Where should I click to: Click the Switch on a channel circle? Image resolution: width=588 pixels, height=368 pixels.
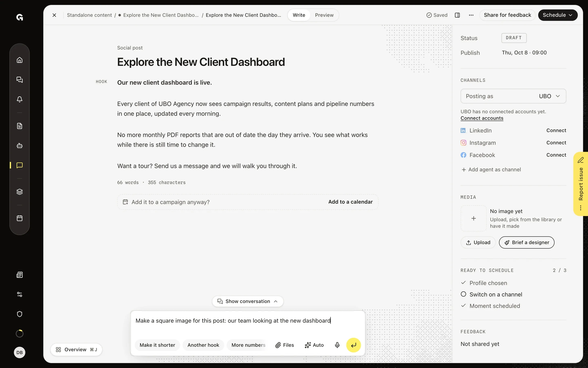[x=463, y=294]
